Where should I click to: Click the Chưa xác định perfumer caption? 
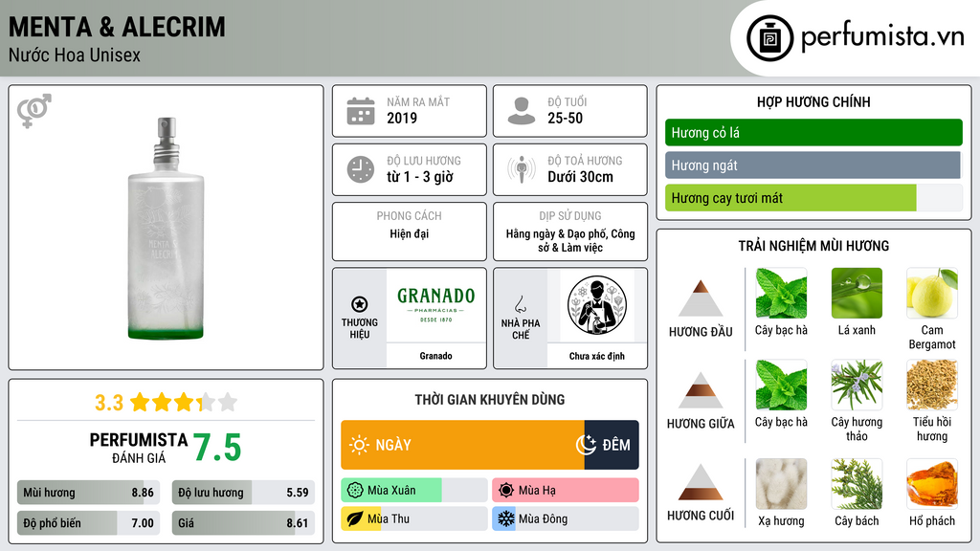[x=597, y=356]
